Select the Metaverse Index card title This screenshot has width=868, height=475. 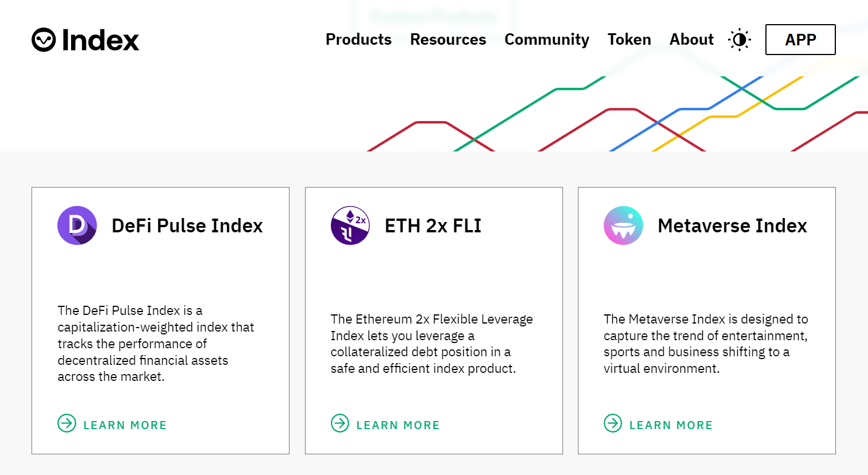732,225
